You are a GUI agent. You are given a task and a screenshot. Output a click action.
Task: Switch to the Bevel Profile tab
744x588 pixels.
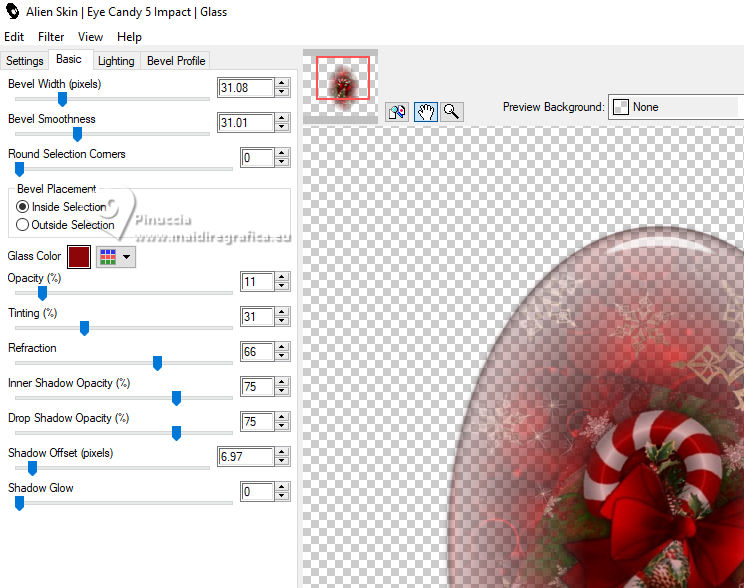(176, 61)
